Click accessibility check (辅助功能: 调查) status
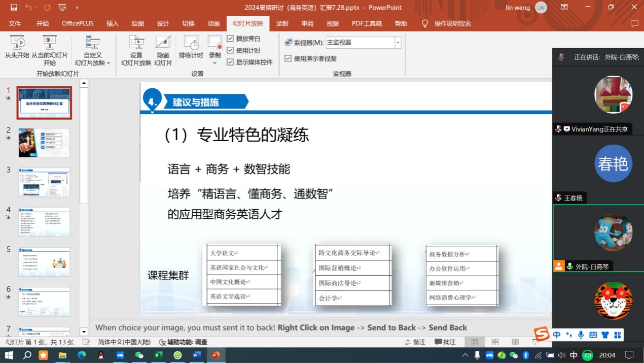The height and width of the screenshot is (363, 644). point(183,342)
